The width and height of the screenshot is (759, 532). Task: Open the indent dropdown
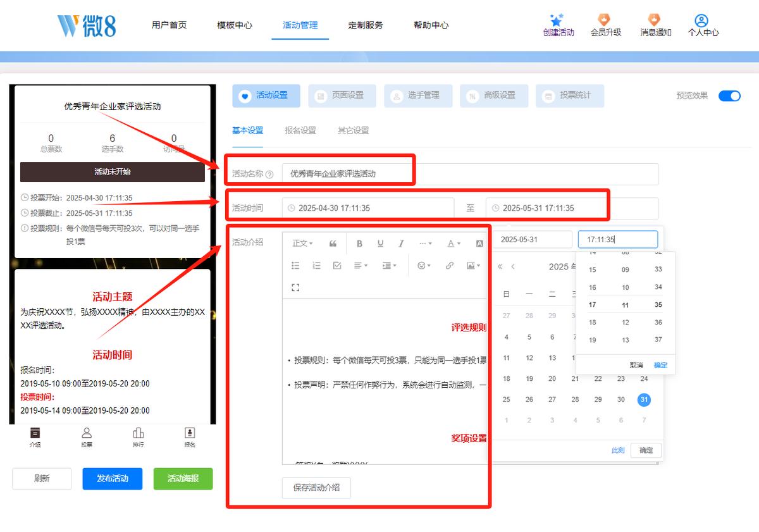[389, 266]
